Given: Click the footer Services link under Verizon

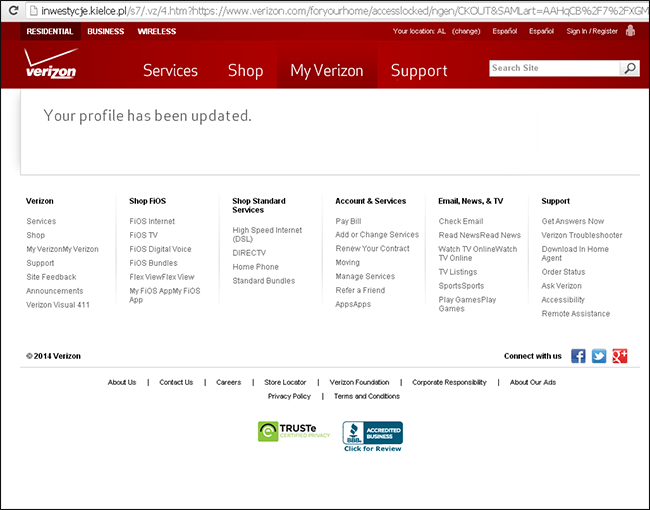Looking at the screenshot, I should point(41,221).
